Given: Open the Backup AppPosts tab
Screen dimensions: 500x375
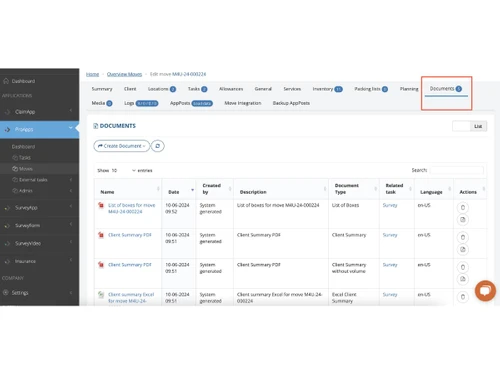Looking at the screenshot, I should point(291,103).
